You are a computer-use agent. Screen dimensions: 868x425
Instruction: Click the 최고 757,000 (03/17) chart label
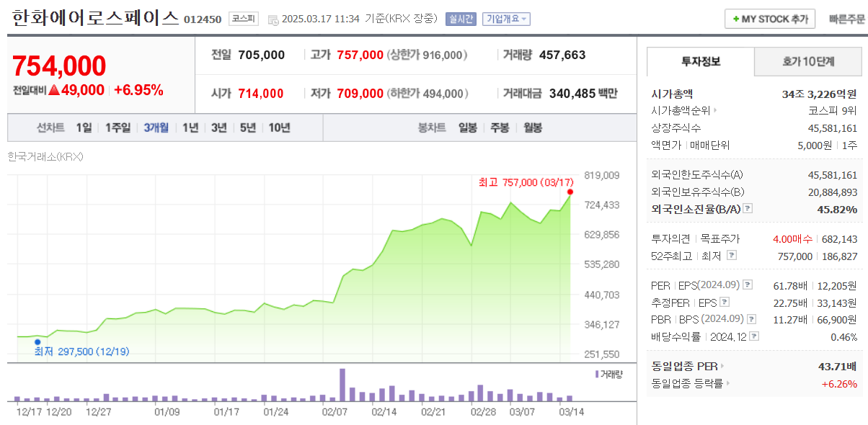click(x=527, y=182)
